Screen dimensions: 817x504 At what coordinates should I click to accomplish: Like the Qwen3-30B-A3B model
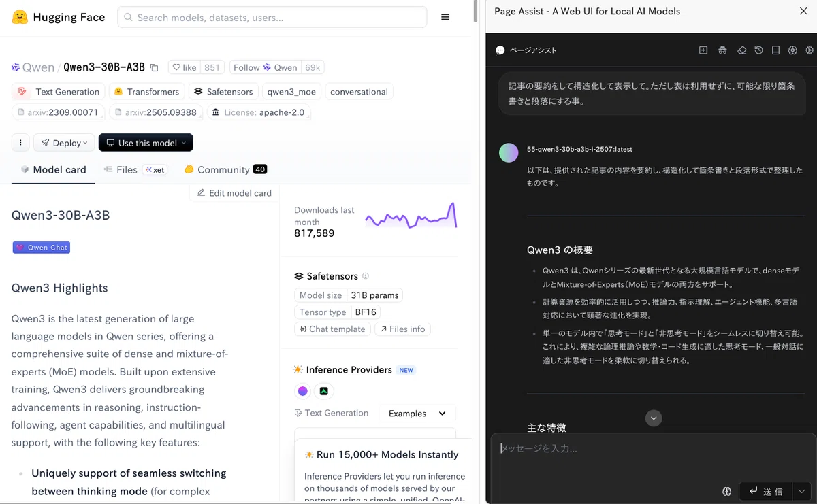tap(185, 67)
